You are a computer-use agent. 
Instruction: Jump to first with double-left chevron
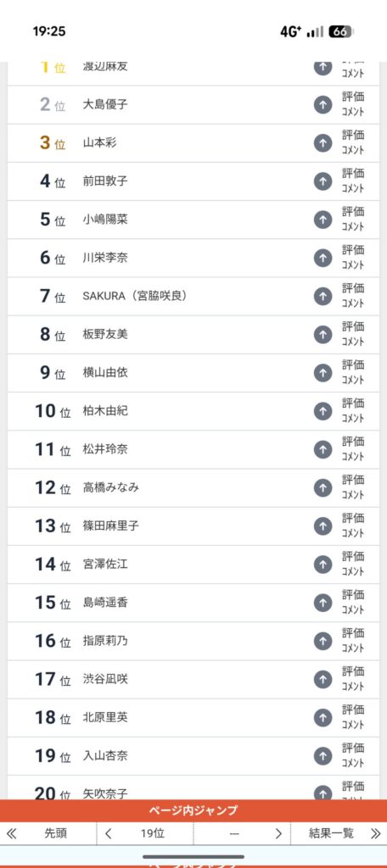point(11,834)
